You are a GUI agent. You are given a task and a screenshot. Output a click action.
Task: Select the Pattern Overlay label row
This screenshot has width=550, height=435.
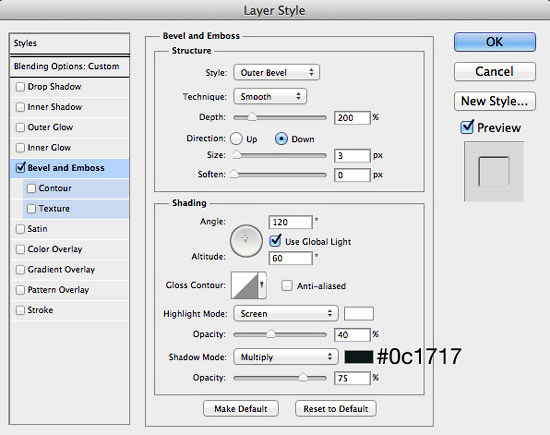(69, 290)
